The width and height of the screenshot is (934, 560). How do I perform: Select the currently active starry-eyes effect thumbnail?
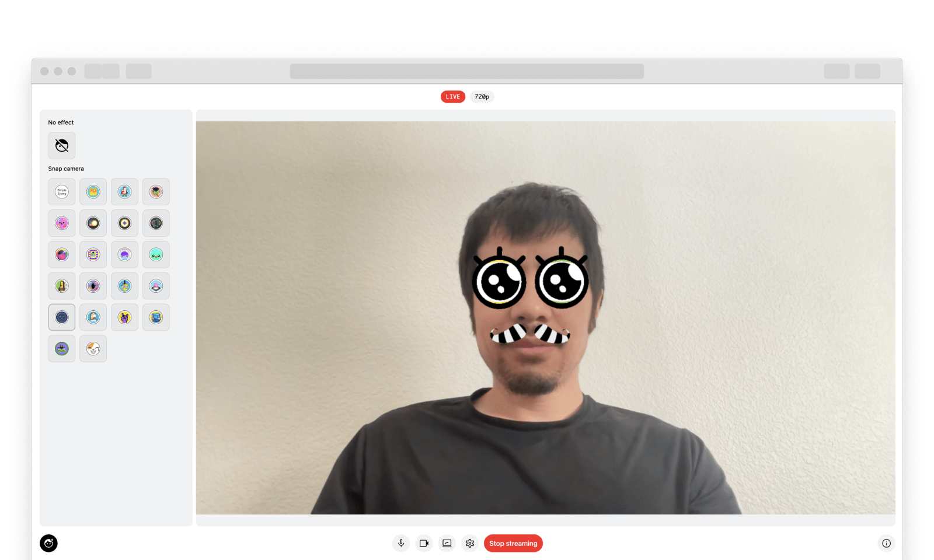coord(61,317)
